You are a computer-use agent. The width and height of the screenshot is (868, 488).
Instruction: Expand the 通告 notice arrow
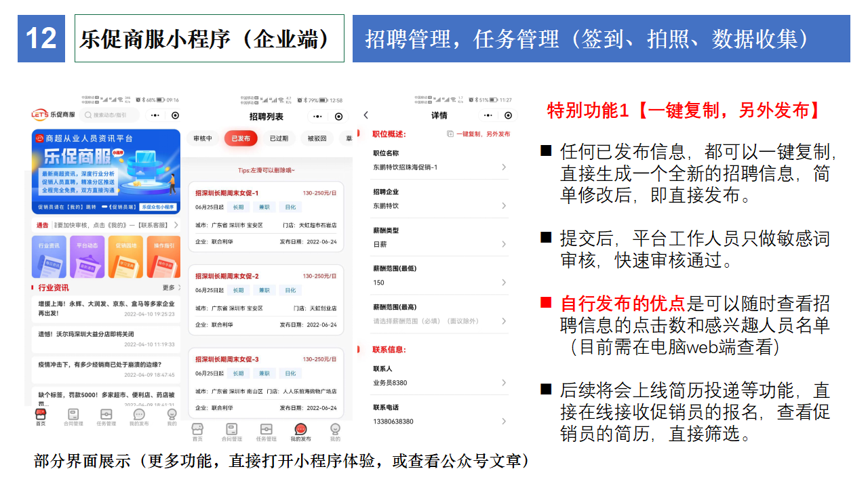coord(176,225)
